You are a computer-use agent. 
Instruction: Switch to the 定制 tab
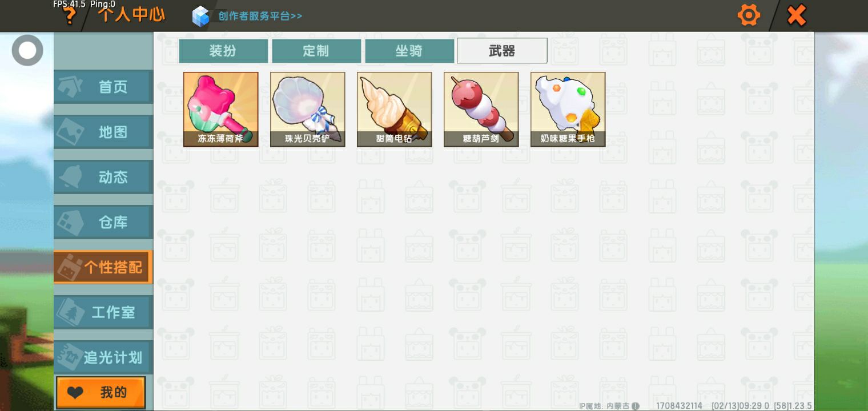point(316,51)
